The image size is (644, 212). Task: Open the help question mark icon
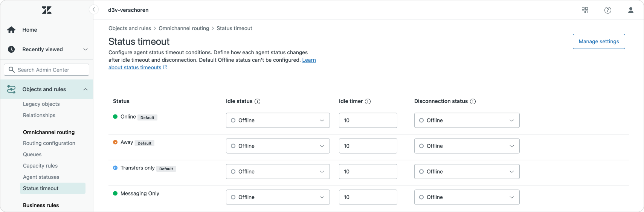(607, 10)
